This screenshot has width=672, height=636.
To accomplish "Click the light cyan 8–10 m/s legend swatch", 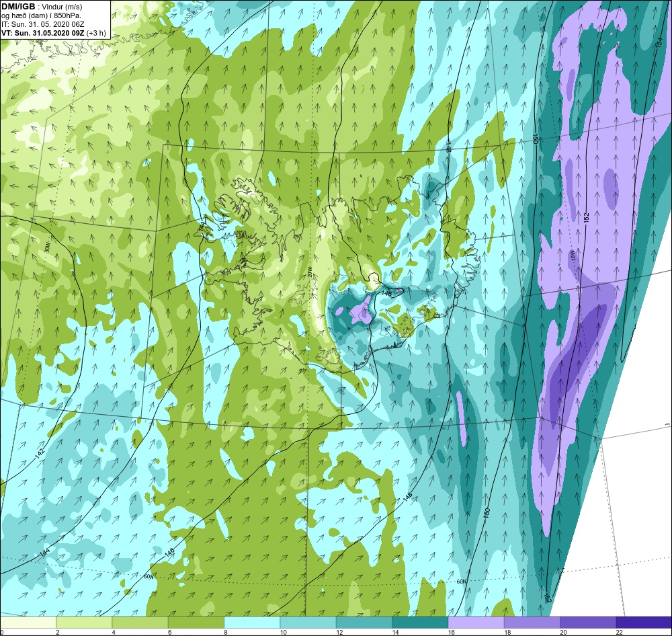I will coord(252,622).
